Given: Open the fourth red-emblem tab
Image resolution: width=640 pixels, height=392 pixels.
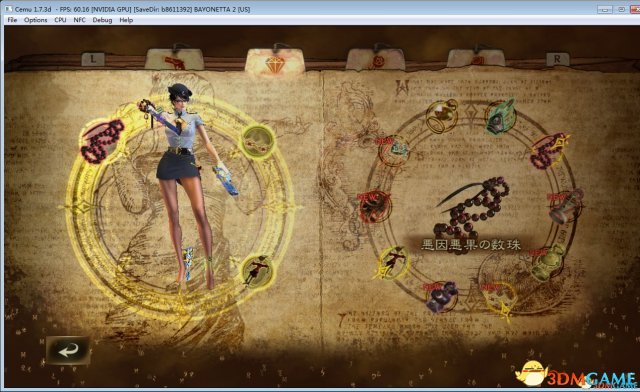Looking at the screenshot, I should click(476, 58).
